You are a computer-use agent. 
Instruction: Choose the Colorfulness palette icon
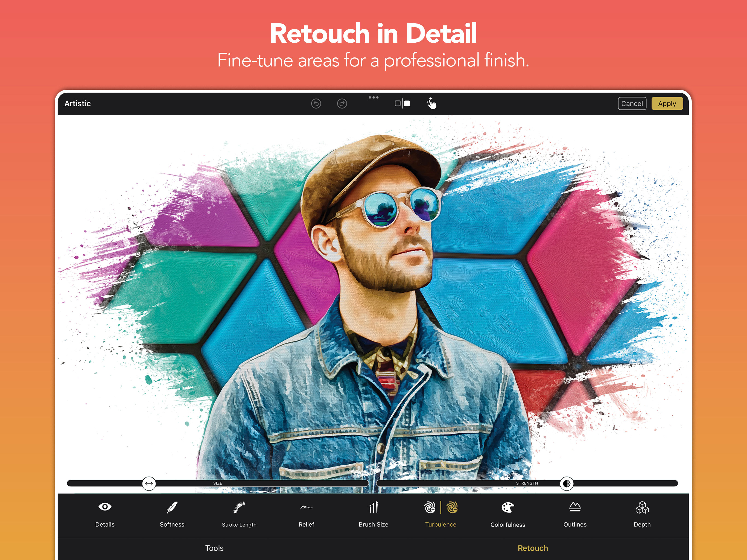(x=507, y=507)
